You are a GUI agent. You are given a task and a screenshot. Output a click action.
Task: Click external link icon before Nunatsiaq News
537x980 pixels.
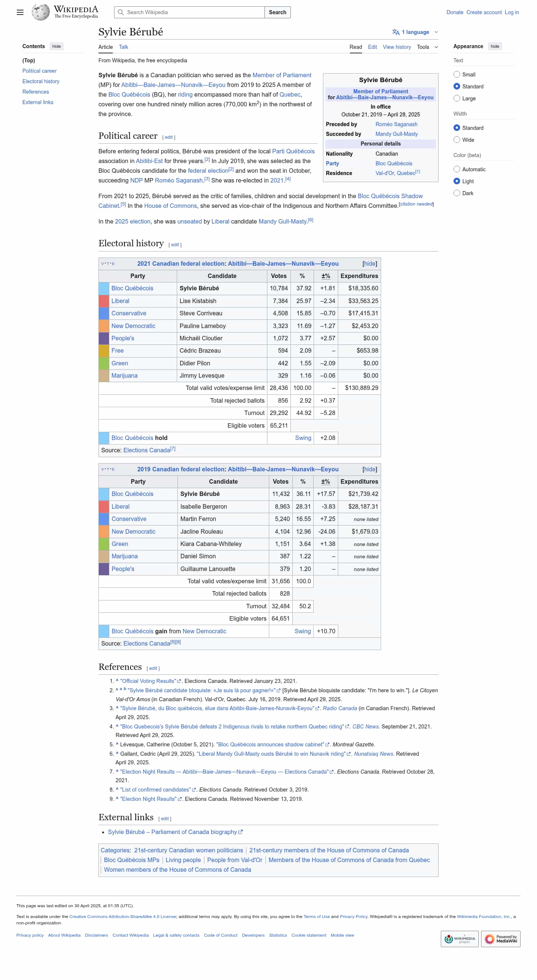point(349,754)
